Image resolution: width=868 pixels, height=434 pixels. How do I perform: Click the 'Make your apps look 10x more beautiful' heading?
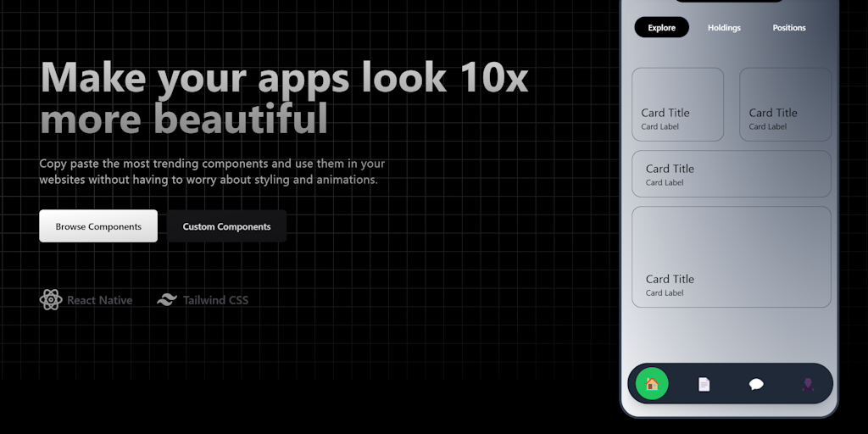click(x=284, y=98)
